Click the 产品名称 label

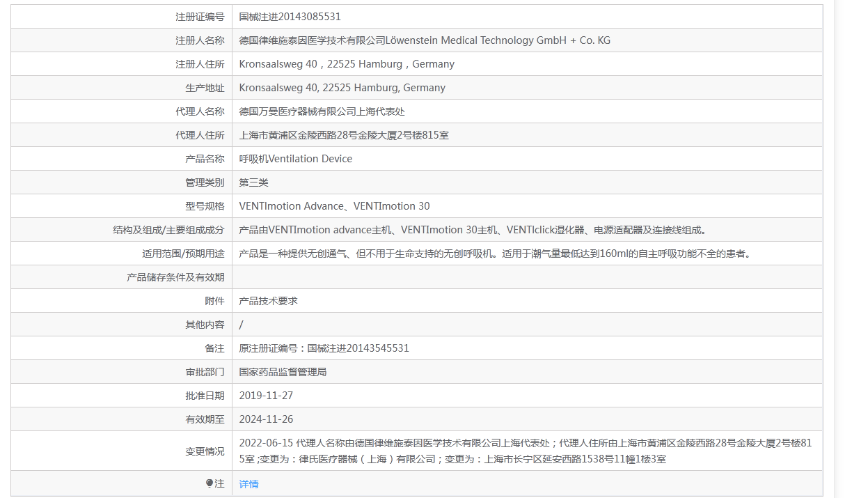pyautogui.click(x=205, y=159)
